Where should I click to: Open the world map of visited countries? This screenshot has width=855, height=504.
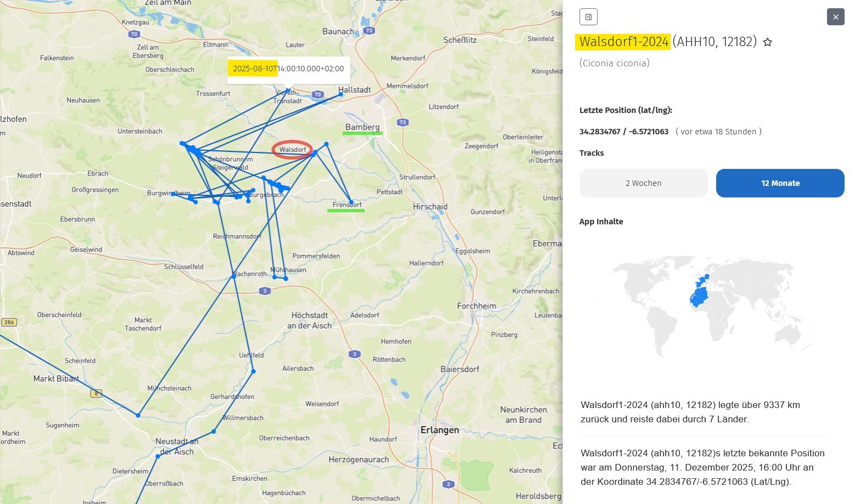point(702,306)
